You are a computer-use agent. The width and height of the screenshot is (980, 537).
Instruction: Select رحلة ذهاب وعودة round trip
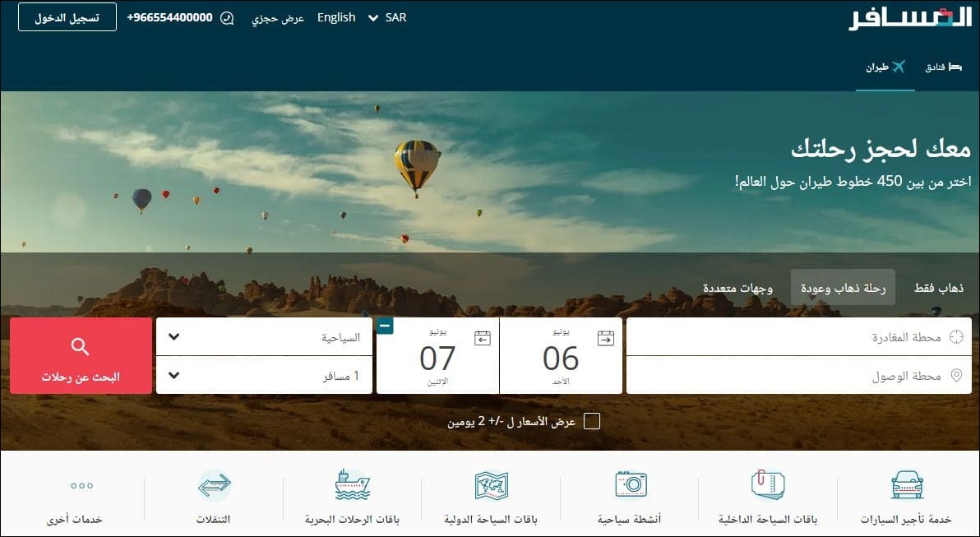[x=844, y=288]
